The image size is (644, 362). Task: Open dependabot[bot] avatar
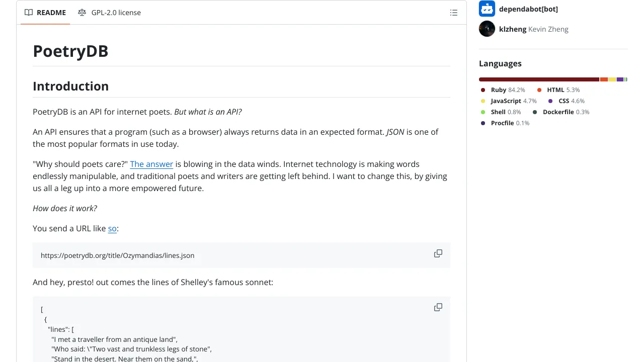point(487,9)
